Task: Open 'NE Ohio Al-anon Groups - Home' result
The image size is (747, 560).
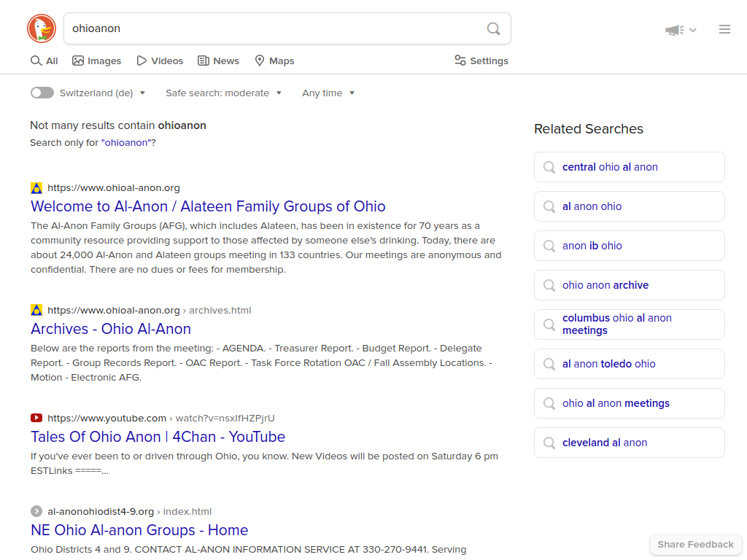Action: [139, 531]
